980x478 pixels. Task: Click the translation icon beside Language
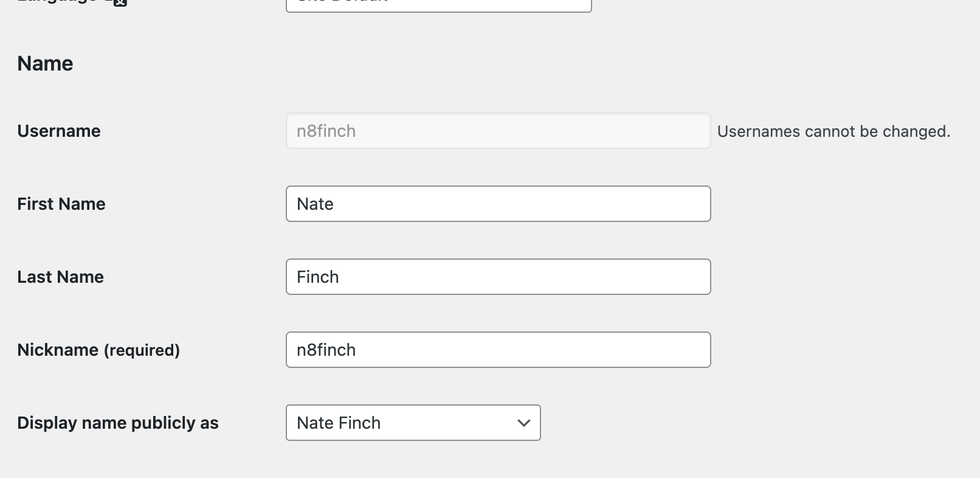click(x=120, y=2)
